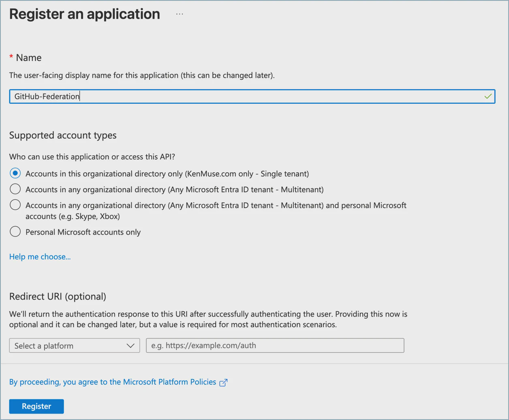Image resolution: width=509 pixels, height=420 pixels.
Task: Click the Supported account types section header
Action: point(63,135)
